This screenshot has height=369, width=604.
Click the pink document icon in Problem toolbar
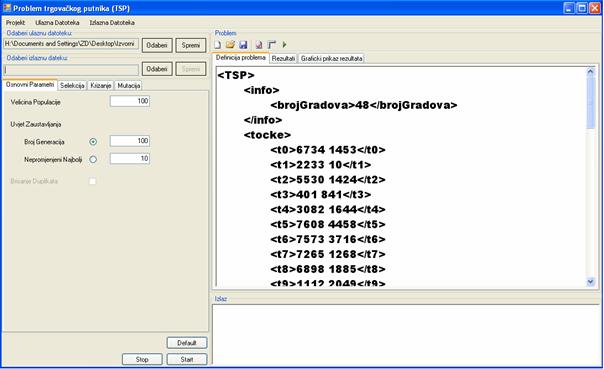(259, 45)
